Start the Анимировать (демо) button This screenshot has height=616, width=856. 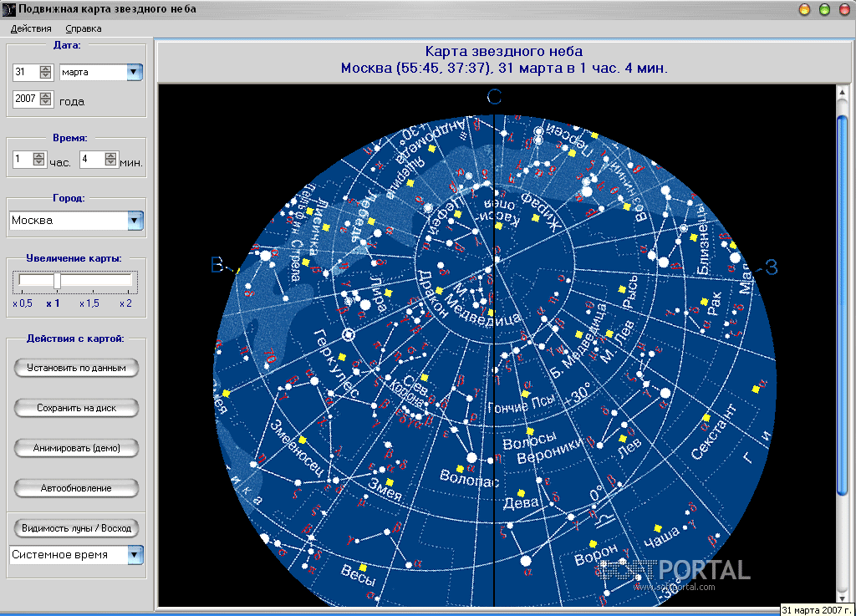(x=76, y=448)
